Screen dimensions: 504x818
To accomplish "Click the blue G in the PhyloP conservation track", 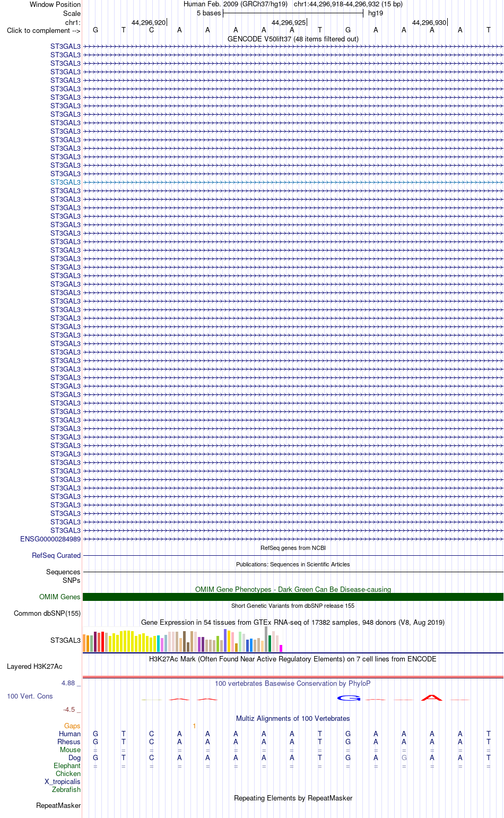I will click(349, 698).
